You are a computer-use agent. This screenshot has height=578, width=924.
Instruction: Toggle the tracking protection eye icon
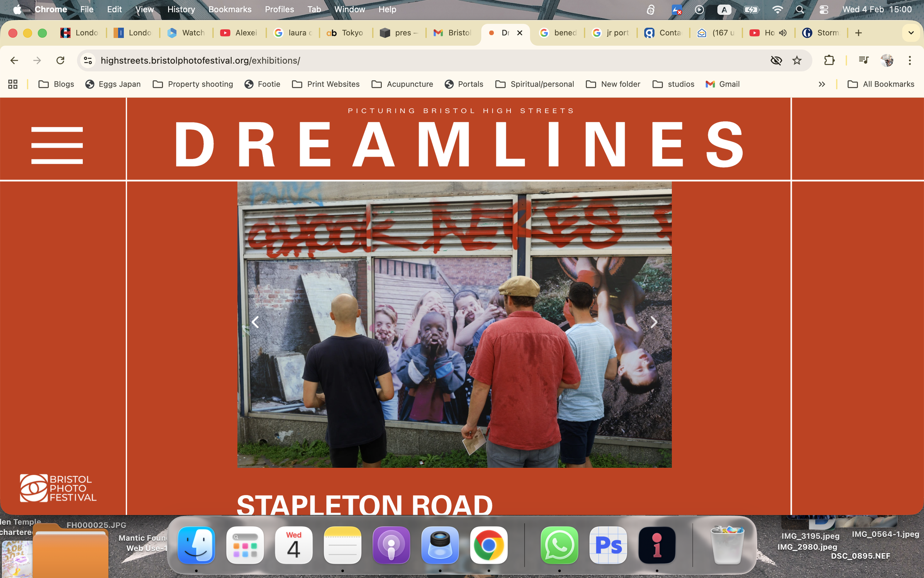click(776, 60)
